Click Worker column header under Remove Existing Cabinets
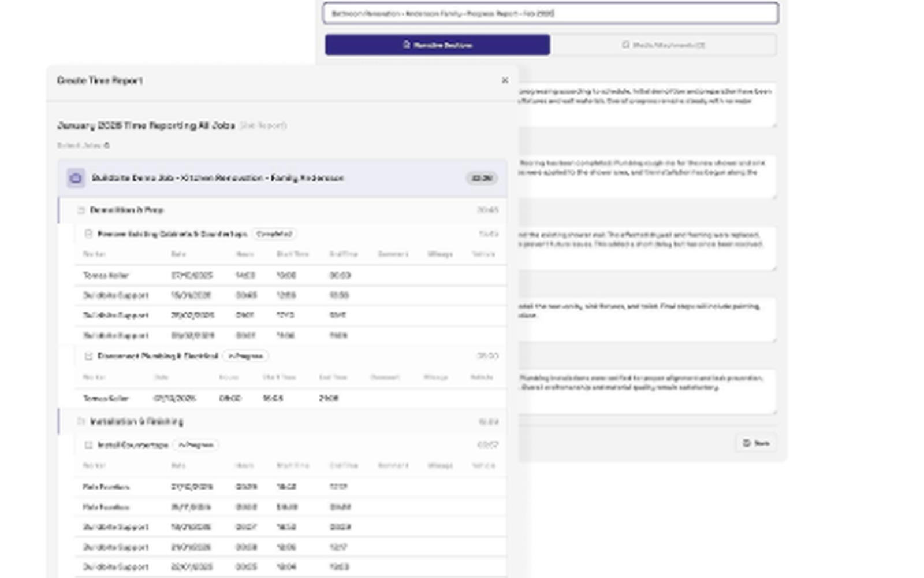The height and width of the screenshot is (578, 924). click(94, 254)
